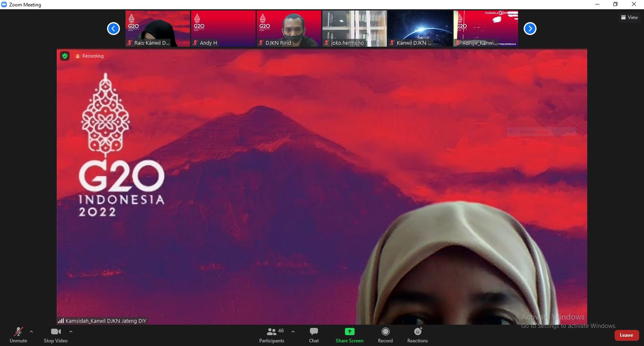
Task: Click Kamsidah_Kanwil DJKN Jateng DIY name label
Action: pyautogui.click(x=106, y=321)
